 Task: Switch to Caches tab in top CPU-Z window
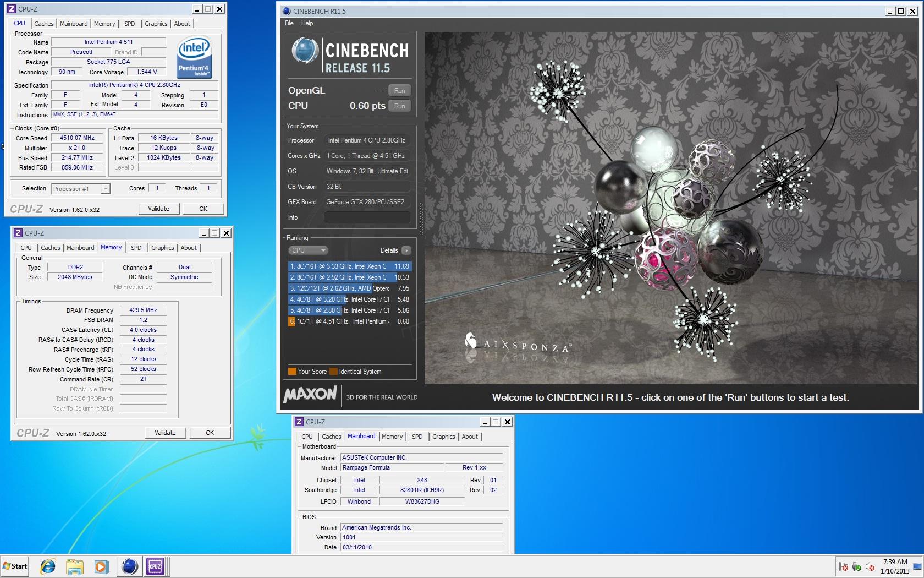[x=44, y=24]
